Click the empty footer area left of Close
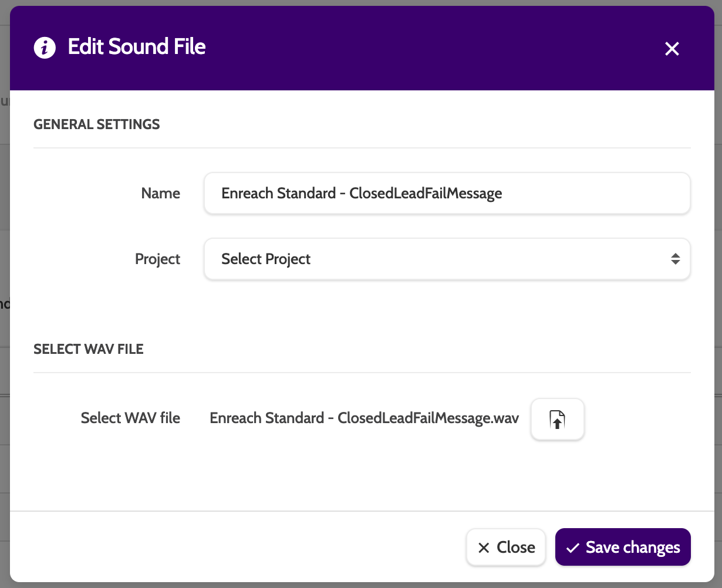This screenshot has width=722, height=588. point(235,547)
